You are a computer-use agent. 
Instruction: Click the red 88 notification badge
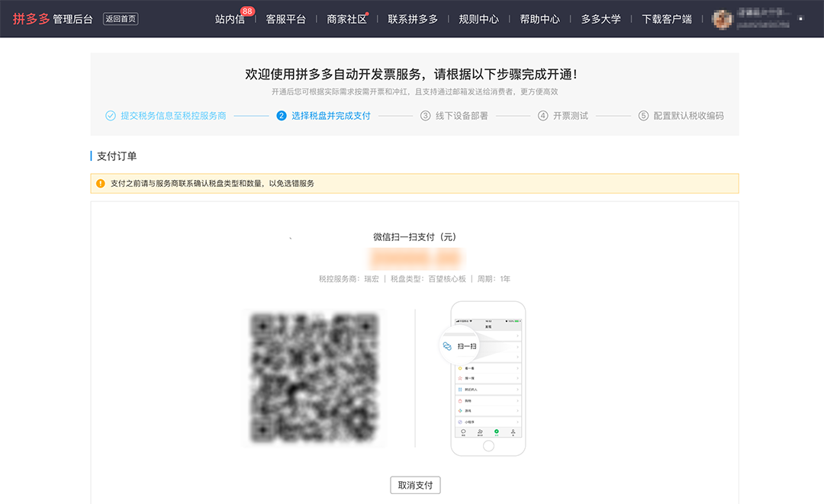[x=247, y=11]
